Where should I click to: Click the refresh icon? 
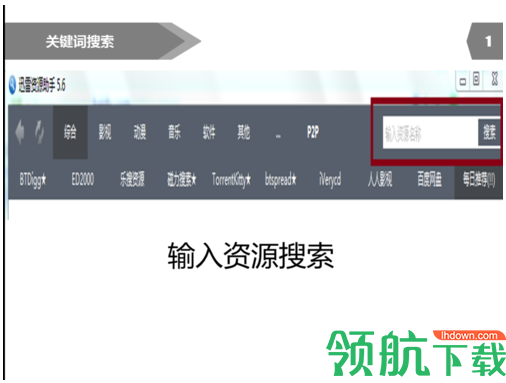40,132
